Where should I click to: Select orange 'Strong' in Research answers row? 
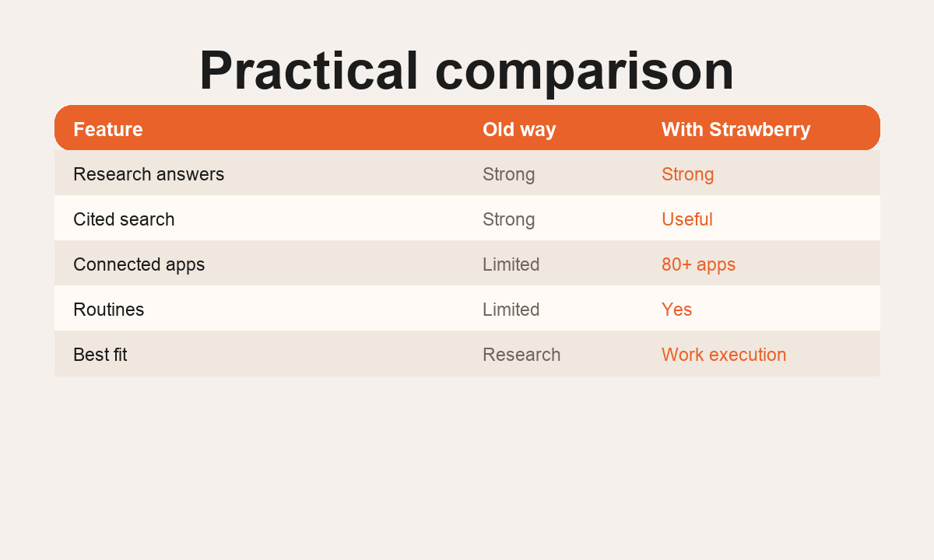click(688, 174)
